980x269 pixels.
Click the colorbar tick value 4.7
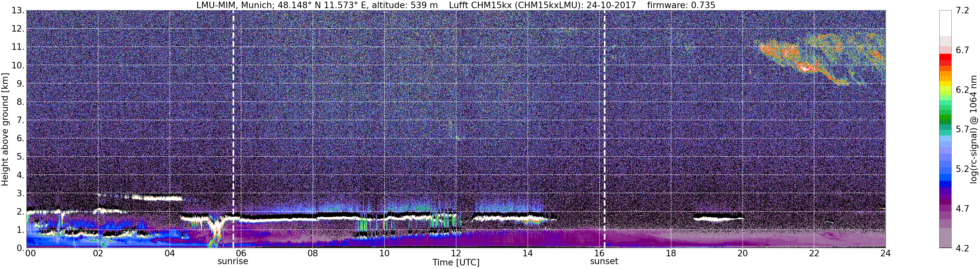click(962, 208)
